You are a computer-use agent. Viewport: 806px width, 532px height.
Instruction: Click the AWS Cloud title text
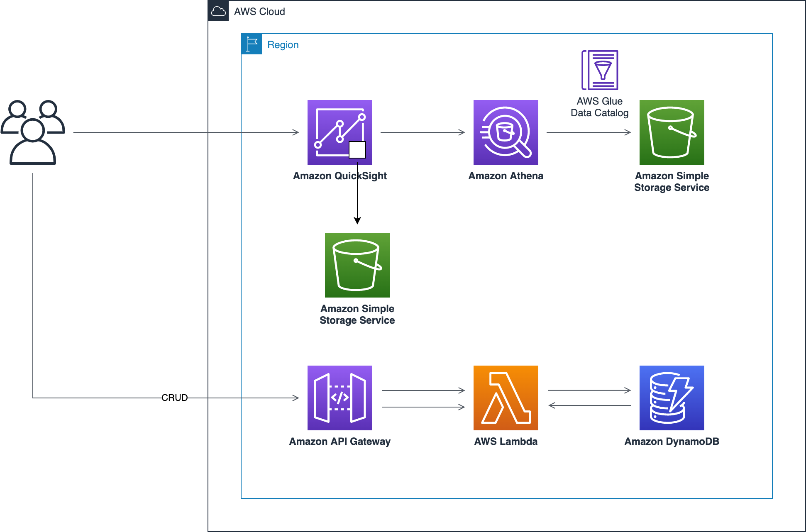pyautogui.click(x=259, y=12)
